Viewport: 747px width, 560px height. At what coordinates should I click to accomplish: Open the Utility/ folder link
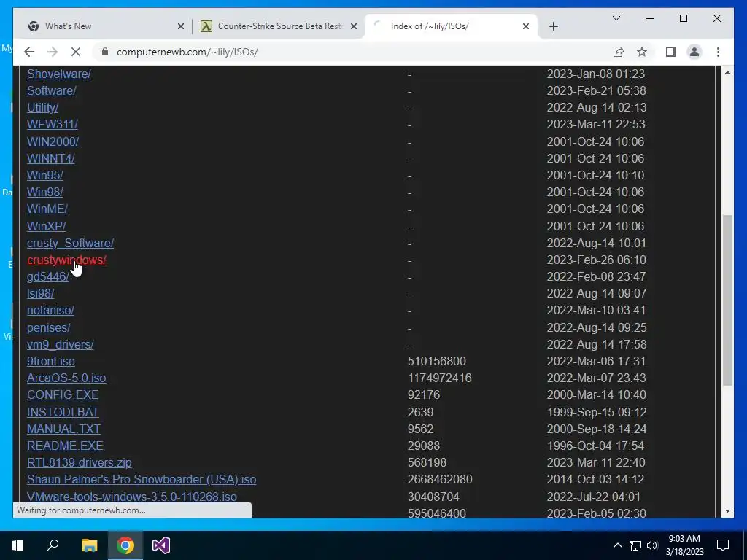tap(43, 108)
